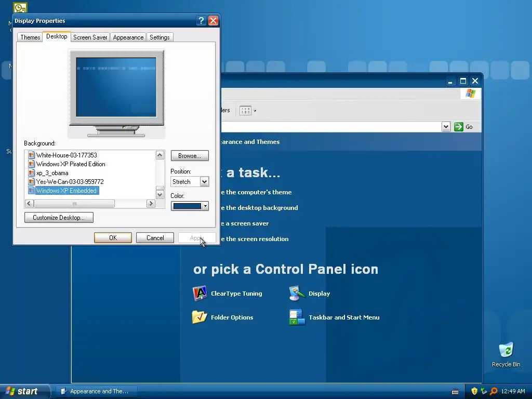Click the Browse... button
The height and width of the screenshot is (399, 532).
(190, 156)
